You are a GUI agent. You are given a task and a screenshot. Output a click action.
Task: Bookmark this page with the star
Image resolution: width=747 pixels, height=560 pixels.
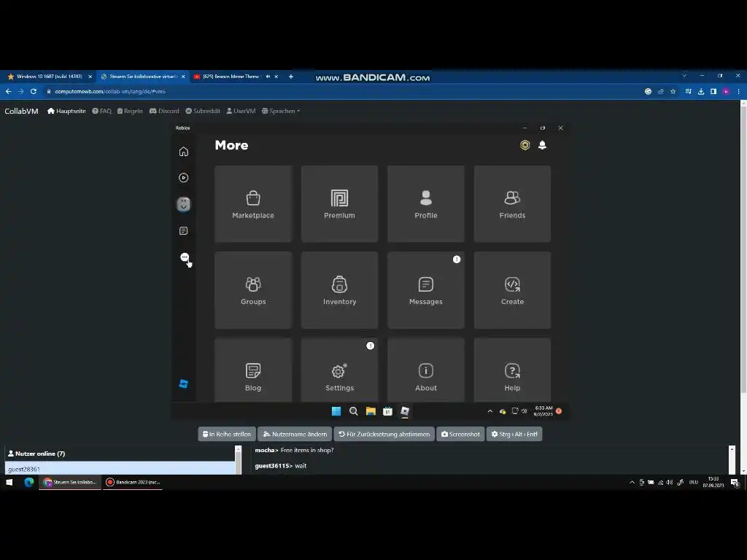(673, 91)
